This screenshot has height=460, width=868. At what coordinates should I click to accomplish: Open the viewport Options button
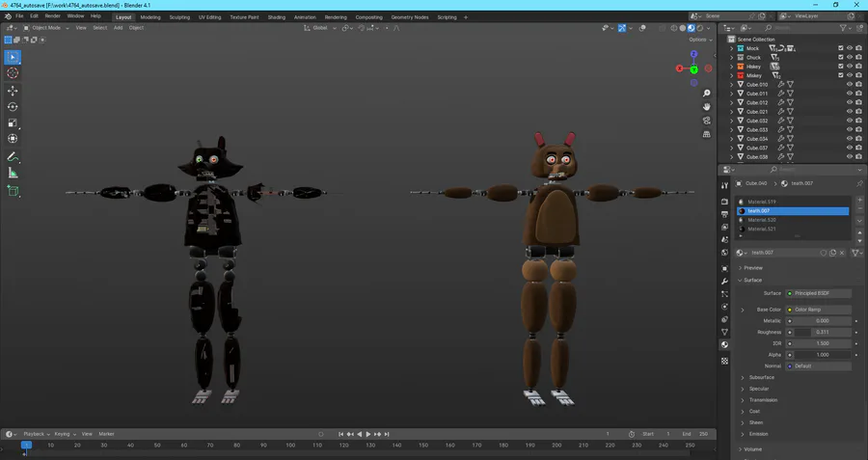pos(700,40)
